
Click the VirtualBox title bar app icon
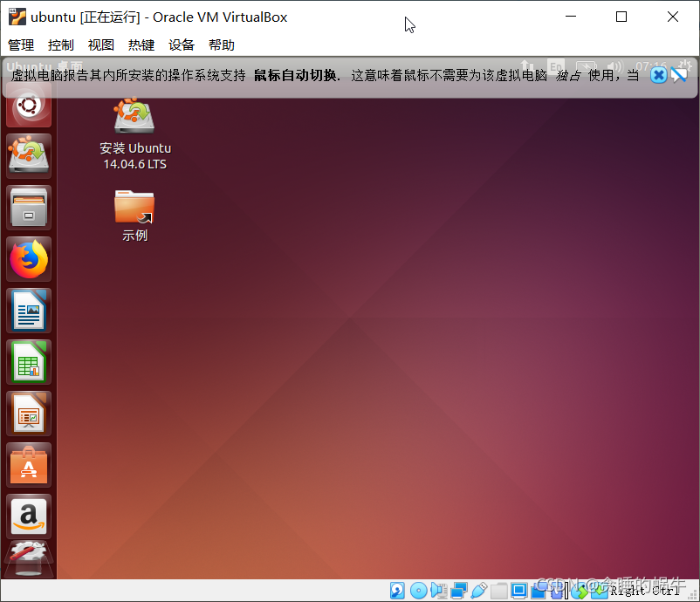(17, 17)
